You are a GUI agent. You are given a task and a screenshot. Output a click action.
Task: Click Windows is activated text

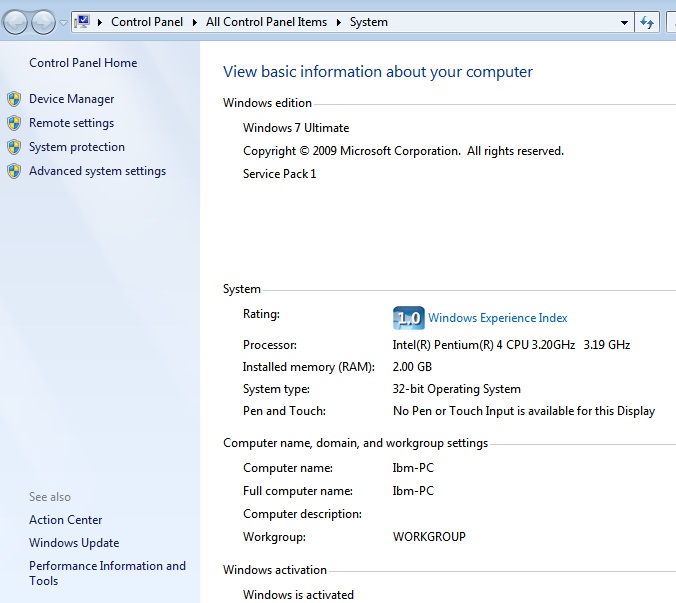(298, 595)
